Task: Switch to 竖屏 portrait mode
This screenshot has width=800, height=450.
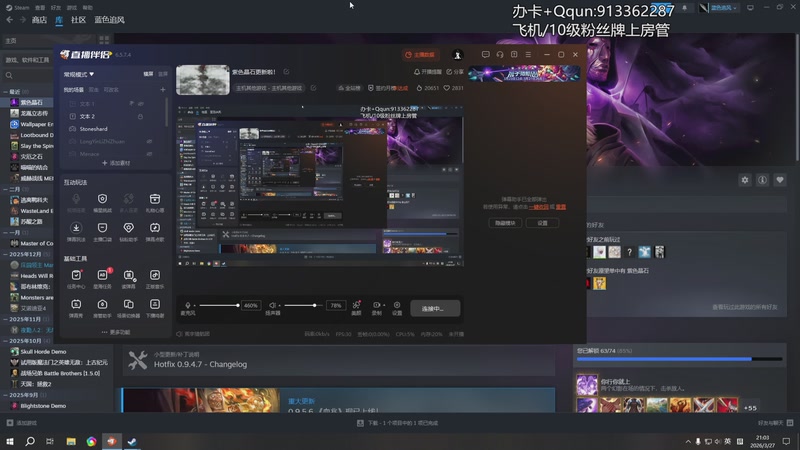Action: coord(163,74)
